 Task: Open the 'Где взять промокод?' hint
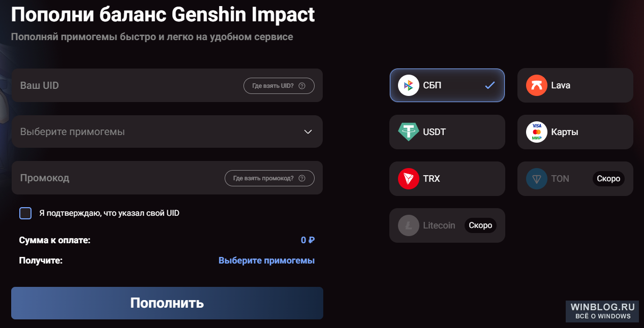[270, 178]
